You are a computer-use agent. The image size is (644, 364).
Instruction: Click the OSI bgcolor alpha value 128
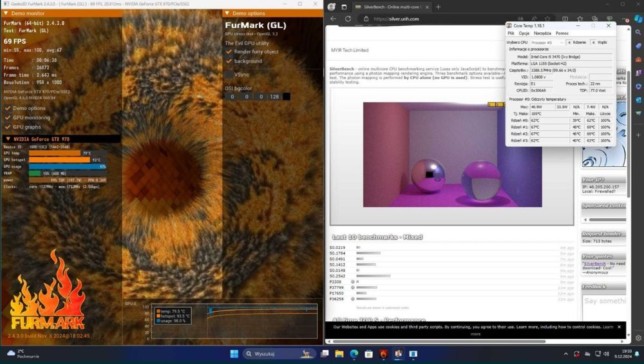[274, 97]
